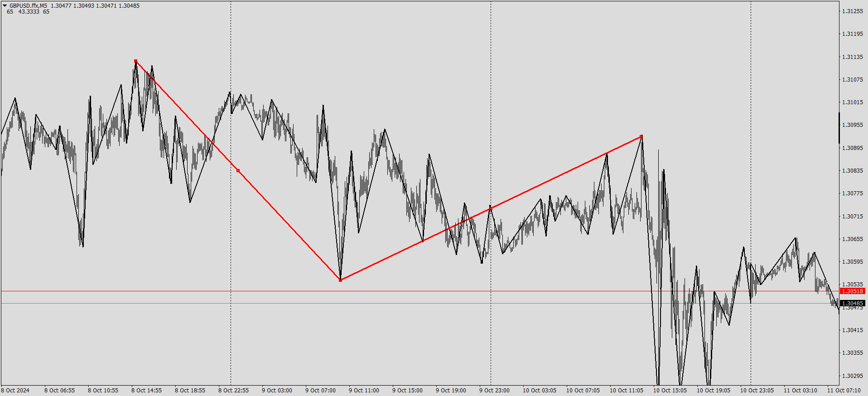
Task: Click the 1.31255 price scale label
Action: coord(853,11)
